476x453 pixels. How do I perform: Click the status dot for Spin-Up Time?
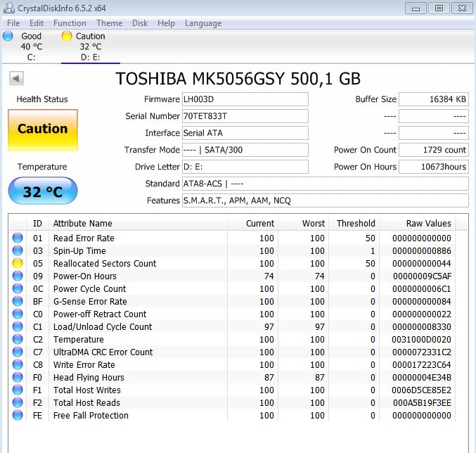pos(18,251)
